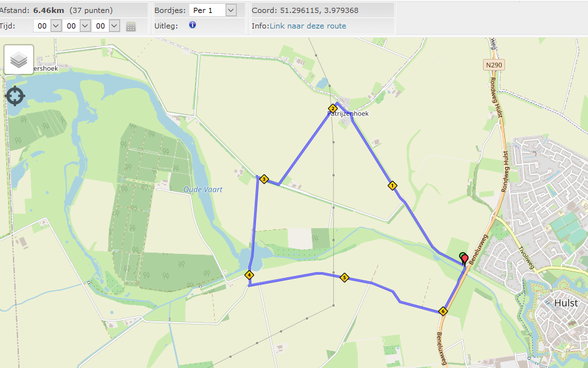Follow the Link naar deze route link
Viewport: 588px width, 368px height.
[308, 26]
